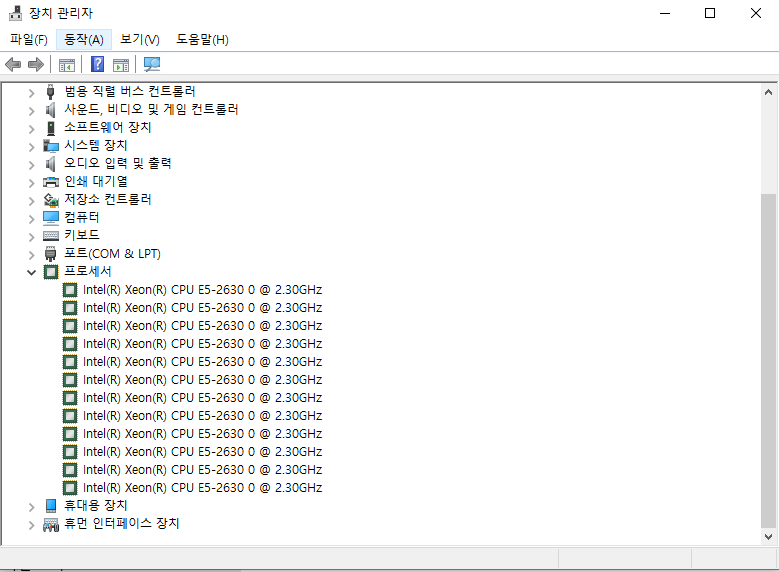This screenshot has height=572, width=779.
Task: Expand the 컴퓨터 node
Action: click(x=31, y=219)
